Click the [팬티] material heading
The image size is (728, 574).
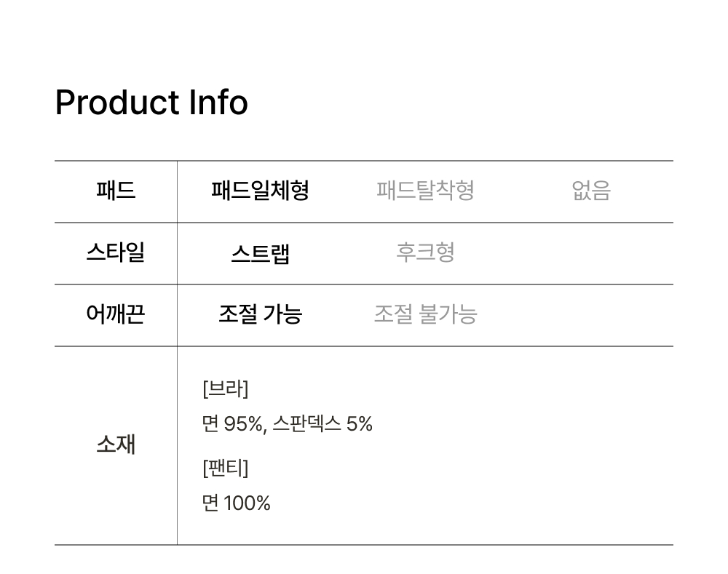click(225, 468)
